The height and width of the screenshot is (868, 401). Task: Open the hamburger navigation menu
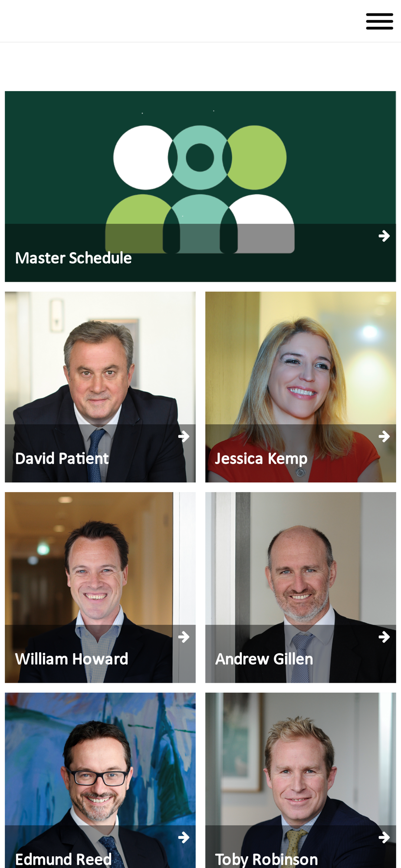pyautogui.click(x=379, y=21)
